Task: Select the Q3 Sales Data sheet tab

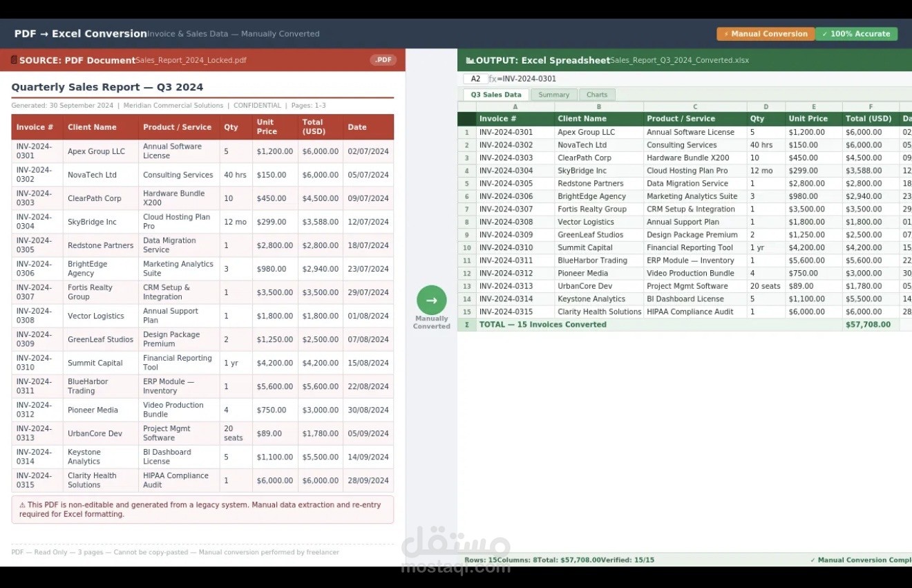Action: [x=496, y=95]
